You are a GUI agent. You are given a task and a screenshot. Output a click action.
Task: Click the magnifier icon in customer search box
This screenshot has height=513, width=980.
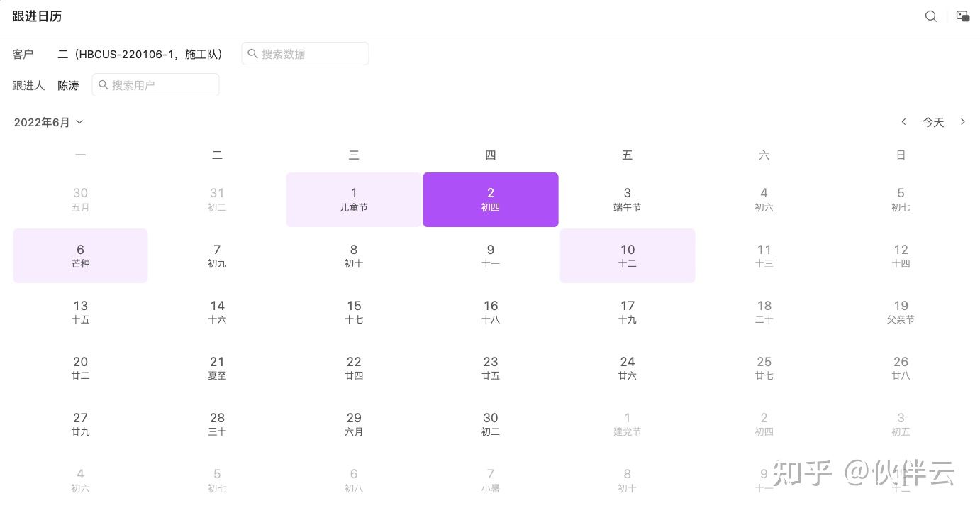252,54
